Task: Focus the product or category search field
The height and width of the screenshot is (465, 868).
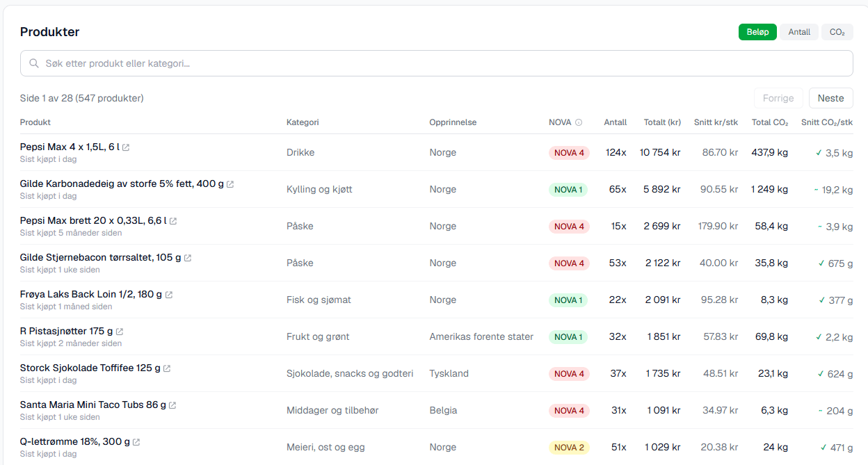Action: point(445,63)
